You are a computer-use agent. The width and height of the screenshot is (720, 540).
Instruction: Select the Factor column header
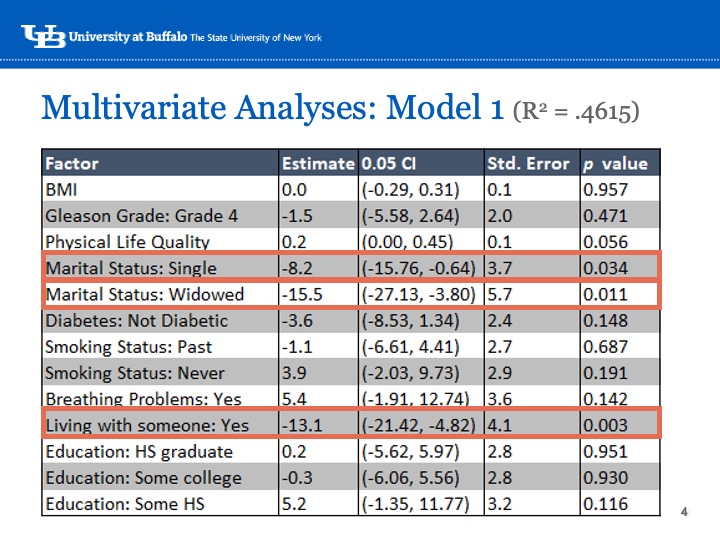(72, 163)
